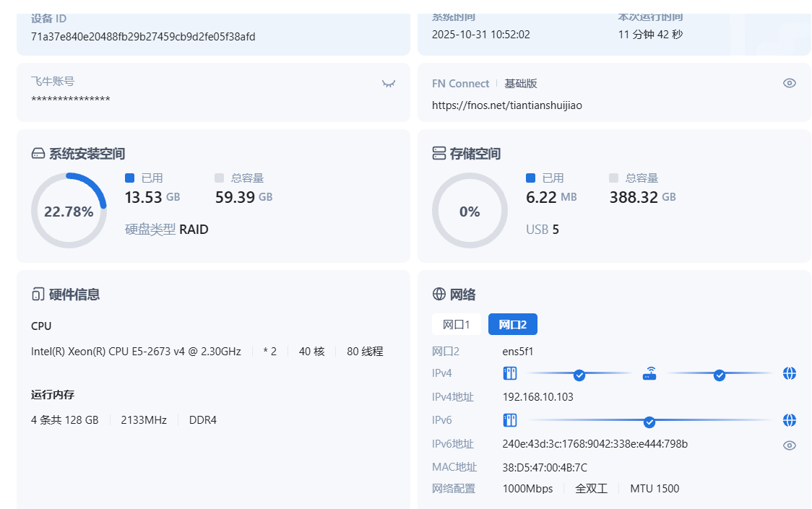The width and height of the screenshot is (812, 509).
Task: Click the checkmark between router and IPv4 globe
Action: click(x=719, y=375)
